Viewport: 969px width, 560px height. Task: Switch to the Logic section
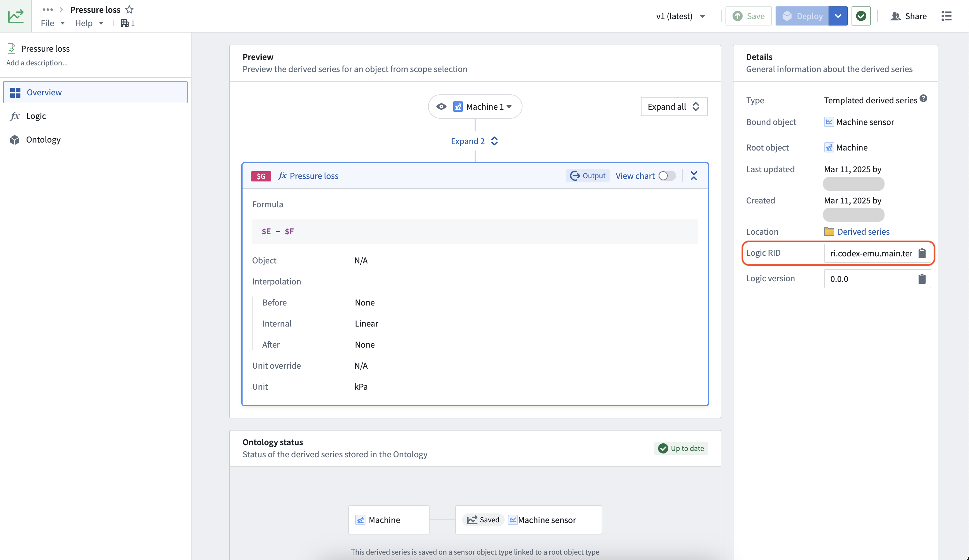click(95, 116)
